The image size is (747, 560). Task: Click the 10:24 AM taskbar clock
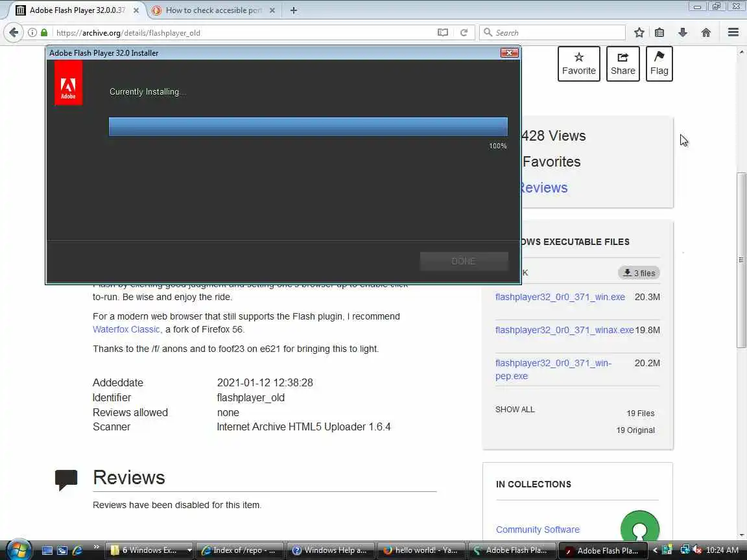pyautogui.click(x=722, y=550)
